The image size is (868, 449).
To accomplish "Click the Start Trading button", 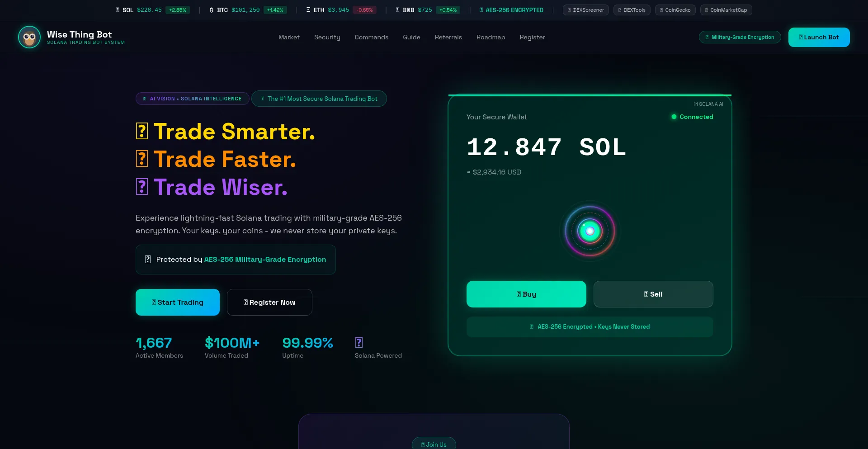I will [177, 302].
